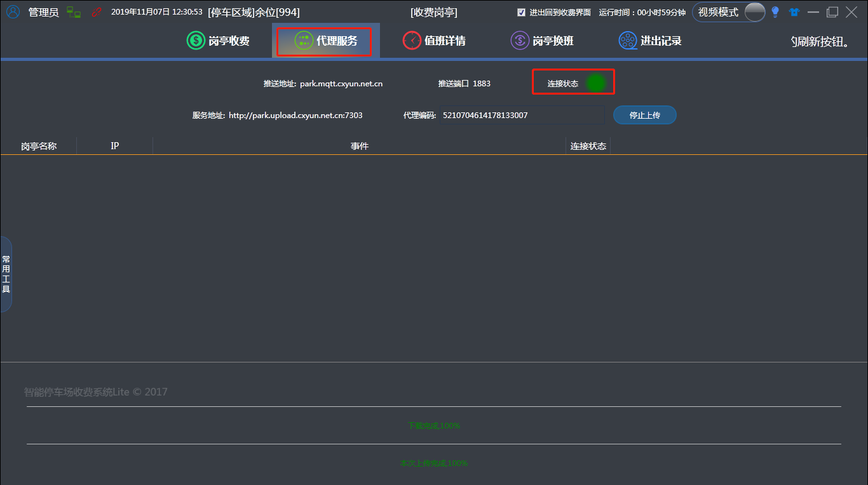The width and height of the screenshot is (868, 485).
Task: Click the date time 2019年11月07日 display
Action: pos(157,12)
